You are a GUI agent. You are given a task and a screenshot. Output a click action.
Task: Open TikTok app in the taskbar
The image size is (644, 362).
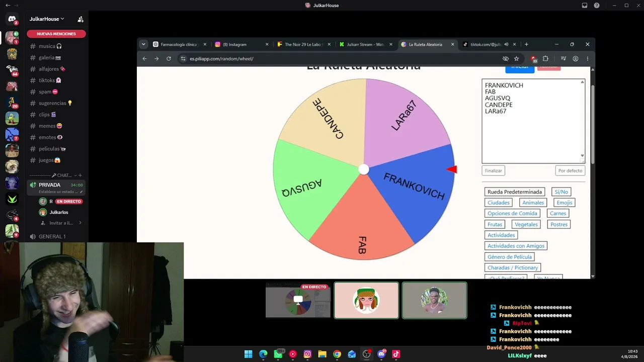click(396, 354)
